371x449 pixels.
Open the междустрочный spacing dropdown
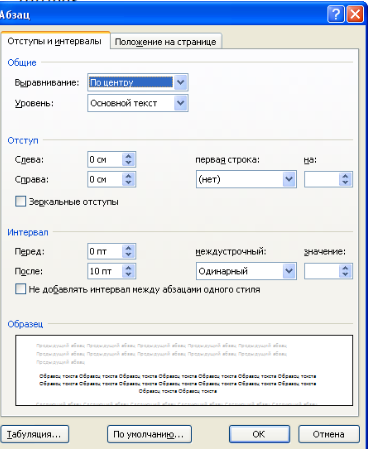[246, 271]
